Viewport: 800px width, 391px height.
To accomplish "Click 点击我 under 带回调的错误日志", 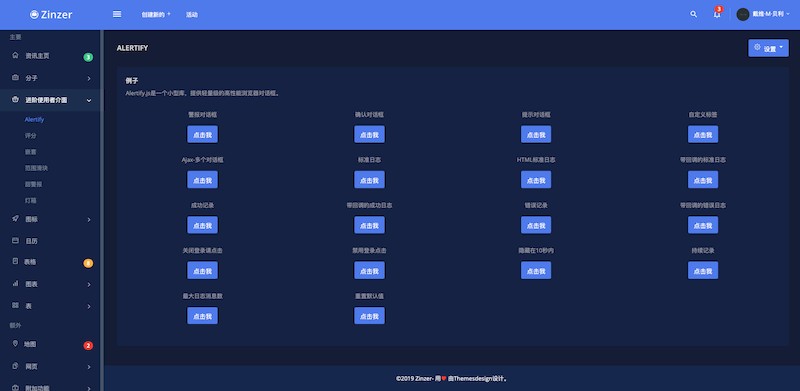I will 703,225.
